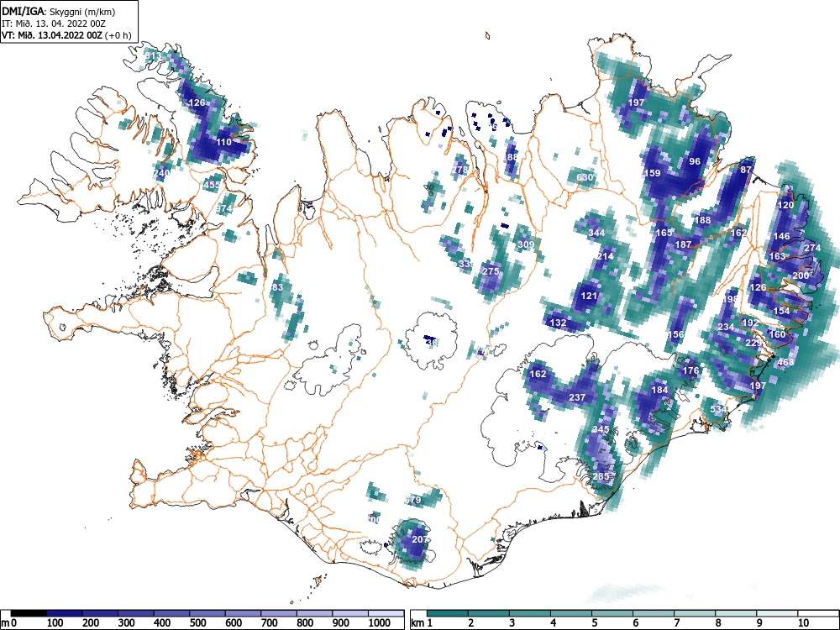Click the 500–600 m legend swatch

pyautogui.click(x=207, y=613)
